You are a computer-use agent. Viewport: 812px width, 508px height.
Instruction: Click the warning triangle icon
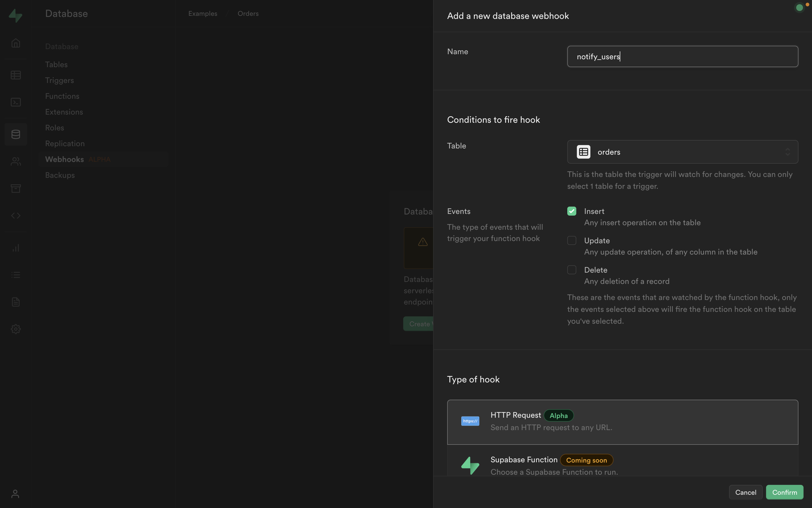click(x=423, y=242)
